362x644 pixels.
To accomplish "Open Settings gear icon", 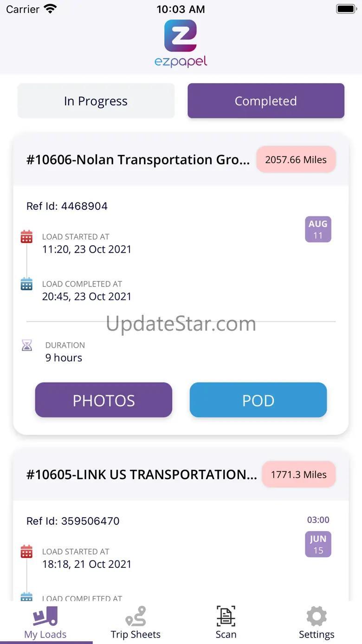I will 317,616.
